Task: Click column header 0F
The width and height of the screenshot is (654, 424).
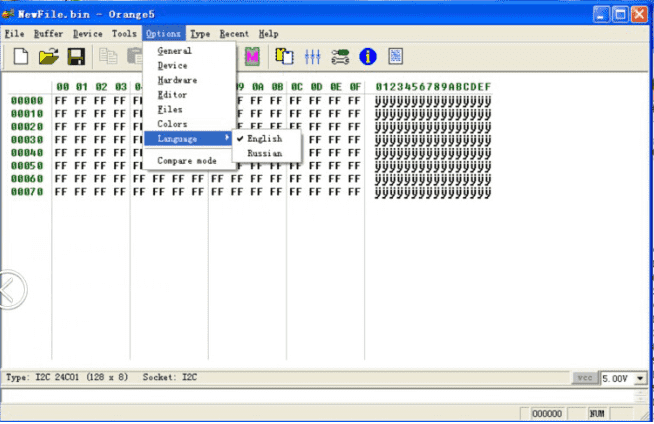Action: [x=355, y=87]
